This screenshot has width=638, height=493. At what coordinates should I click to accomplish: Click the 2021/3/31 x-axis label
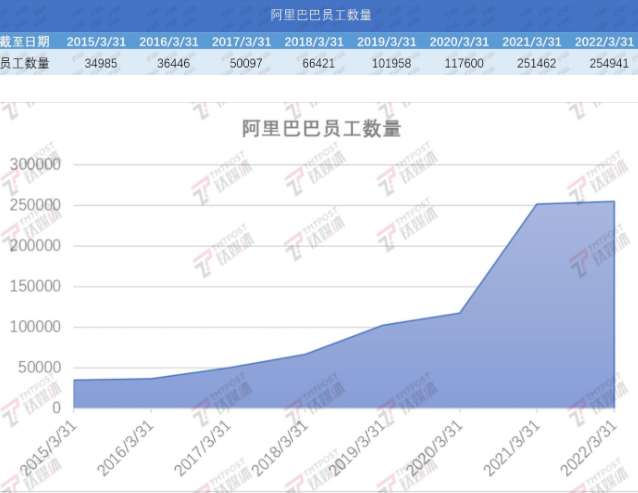click(511, 448)
